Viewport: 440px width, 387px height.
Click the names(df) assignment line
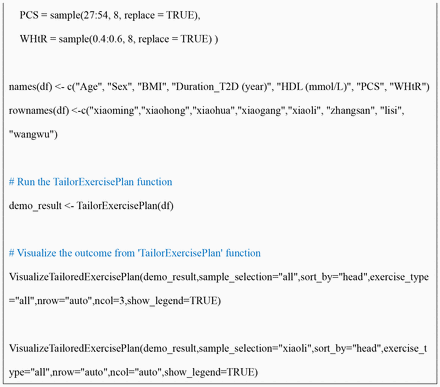coord(219,87)
